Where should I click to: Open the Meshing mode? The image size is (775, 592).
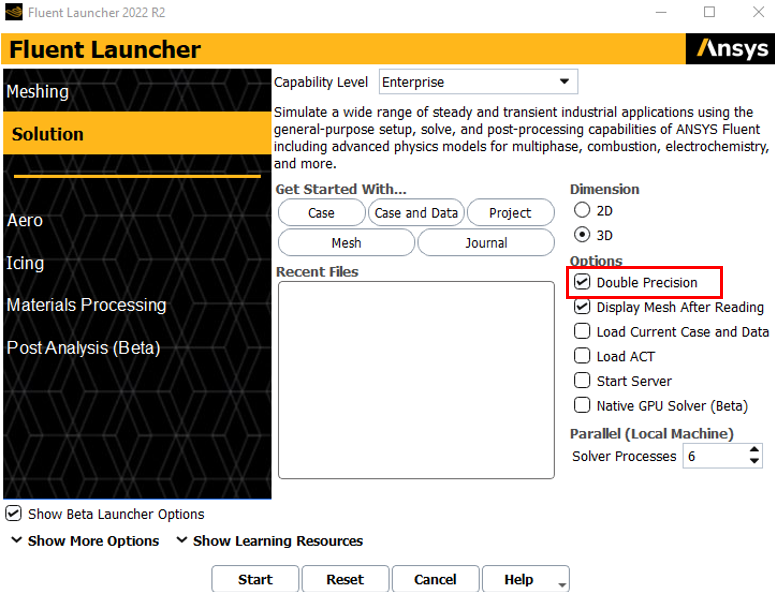[38, 92]
